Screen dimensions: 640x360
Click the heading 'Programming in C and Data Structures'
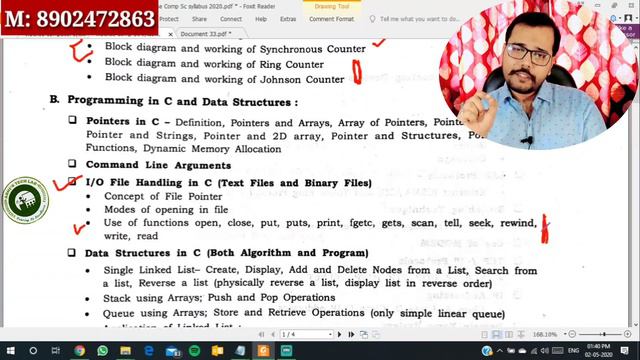[x=182, y=101]
